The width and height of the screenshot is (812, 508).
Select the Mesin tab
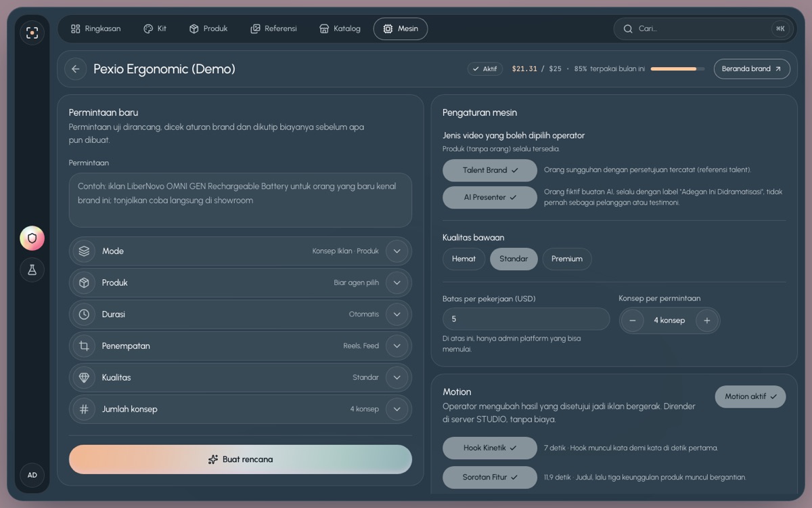(401, 28)
